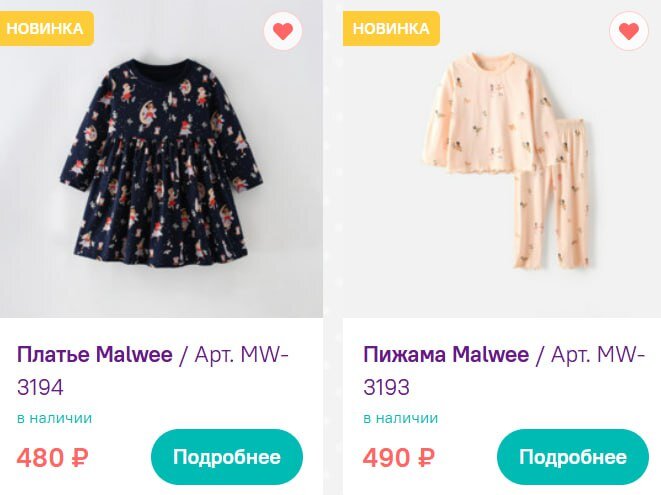Viewport: 661px width, 495px height.
Task: Click the НОВИНКА badge on the dress card
Action: [x=45, y=28]
